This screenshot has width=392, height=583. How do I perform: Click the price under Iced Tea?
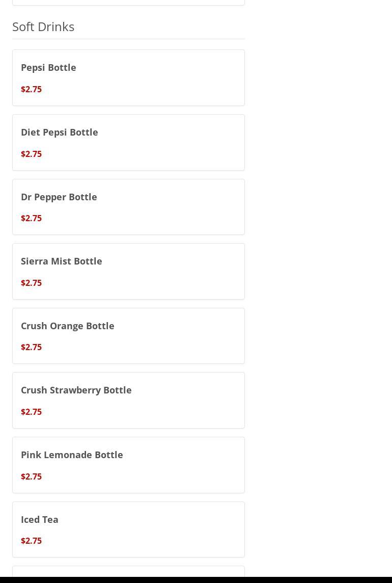[x=31, y=541]
